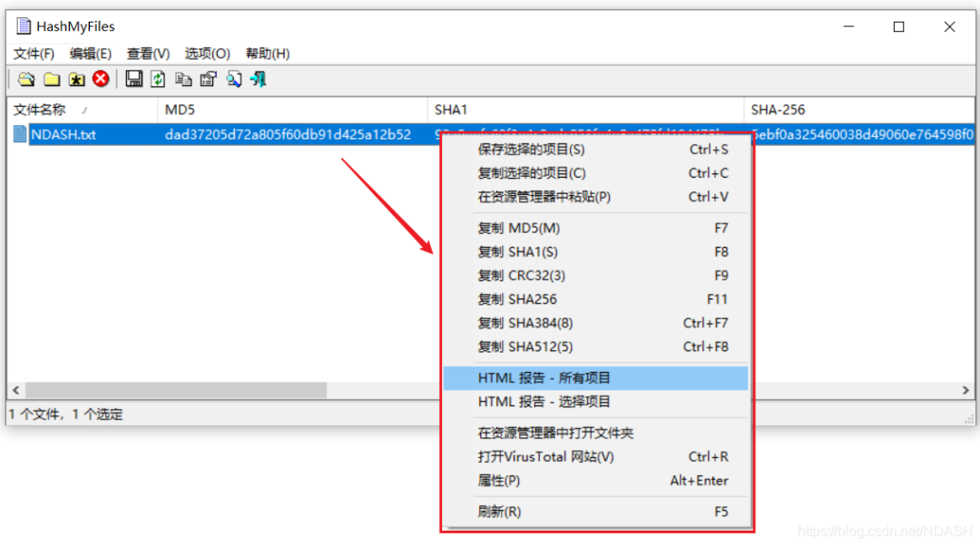Screen dimensions: 980x547
Task: Minimize the HashMyFiles window
Action: (848, 26)
